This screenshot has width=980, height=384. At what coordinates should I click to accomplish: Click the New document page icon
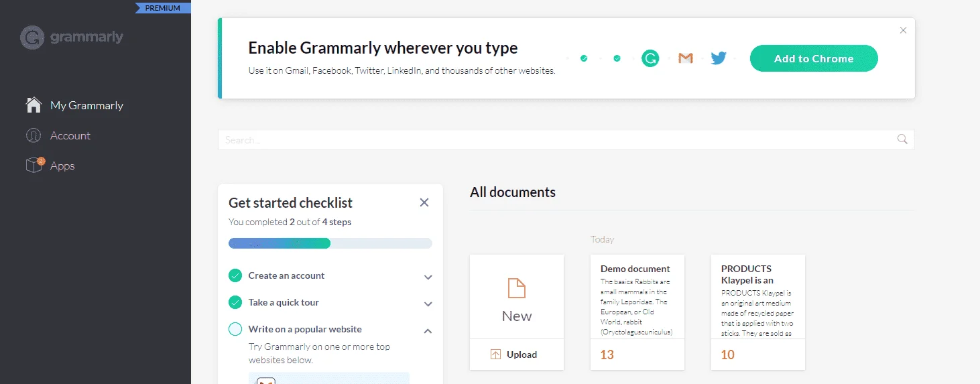tap(517, 288)
